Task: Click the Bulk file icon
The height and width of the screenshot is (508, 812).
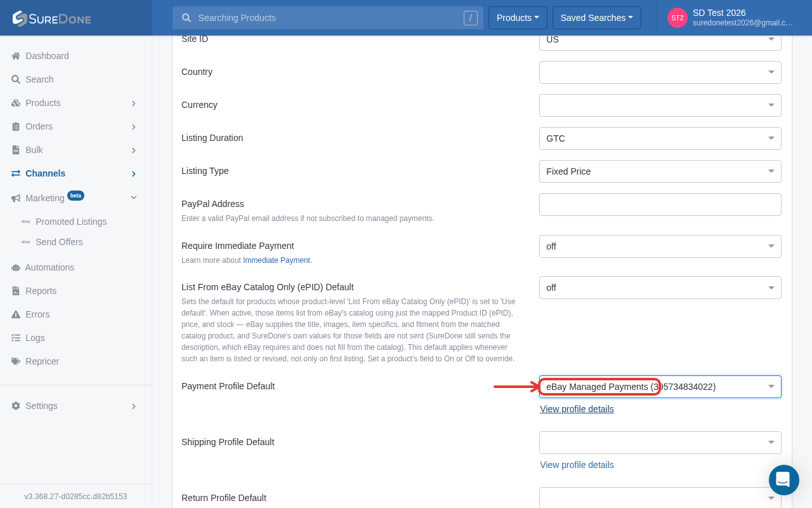Action: coord(16,150)
